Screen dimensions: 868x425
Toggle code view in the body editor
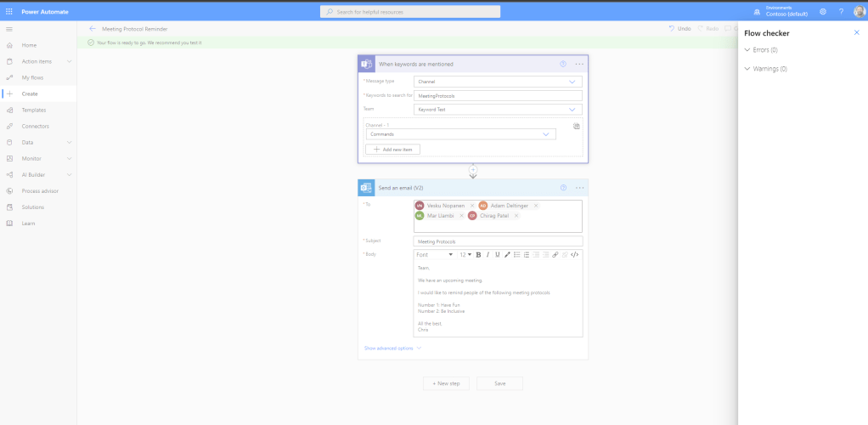(574, 254)
